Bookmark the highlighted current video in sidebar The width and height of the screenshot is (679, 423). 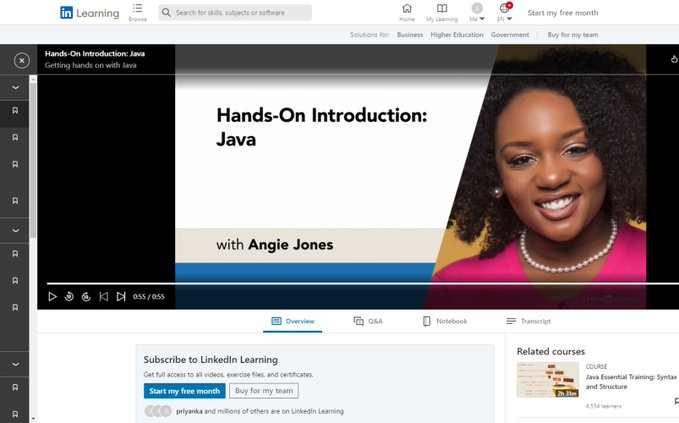(15, 110)
